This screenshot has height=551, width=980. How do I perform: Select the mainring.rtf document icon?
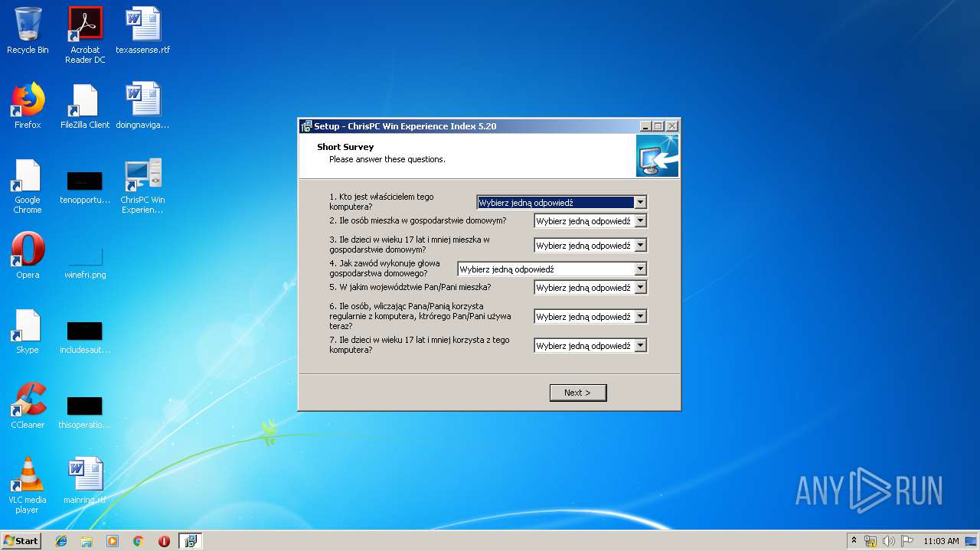pyautogui.click(x=85, y=481)
